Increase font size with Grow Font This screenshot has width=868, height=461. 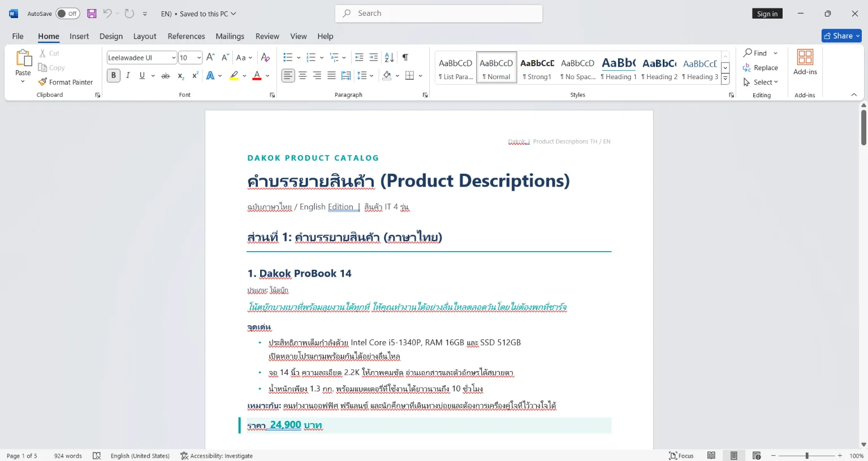point(210,57)
